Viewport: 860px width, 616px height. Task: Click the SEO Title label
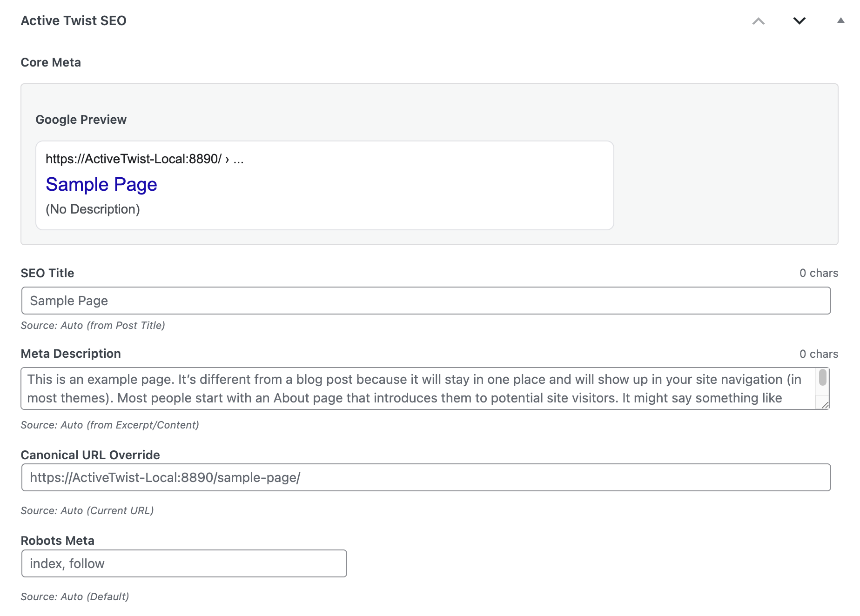47,273
